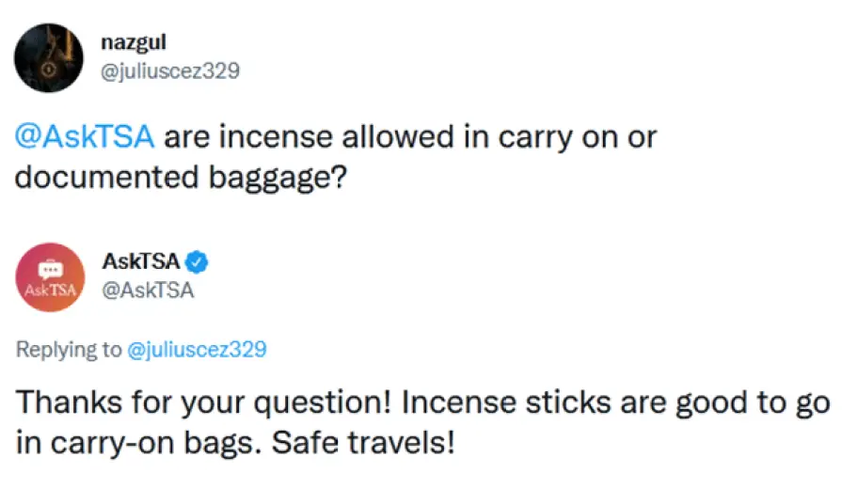
Task: Click the 'Thanks for your question!' sentence
Action: 203,403
